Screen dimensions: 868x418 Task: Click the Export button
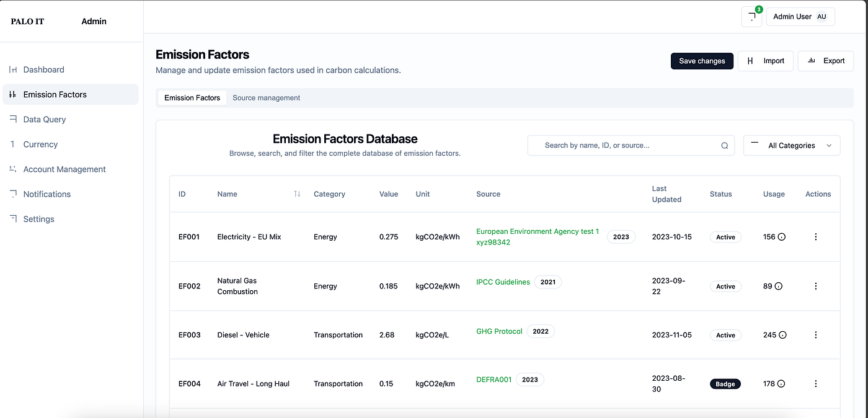(x=826, y=61)
